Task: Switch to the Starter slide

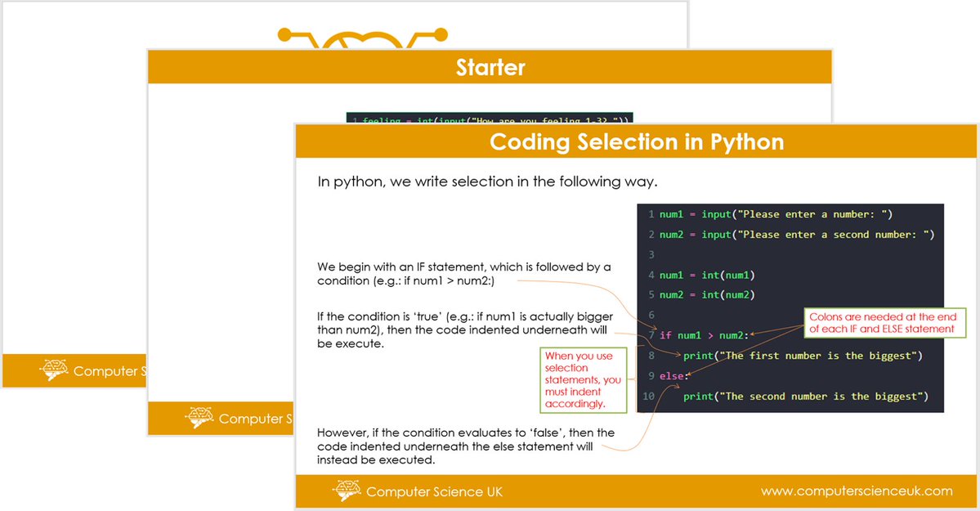Action: coord(490,67)
